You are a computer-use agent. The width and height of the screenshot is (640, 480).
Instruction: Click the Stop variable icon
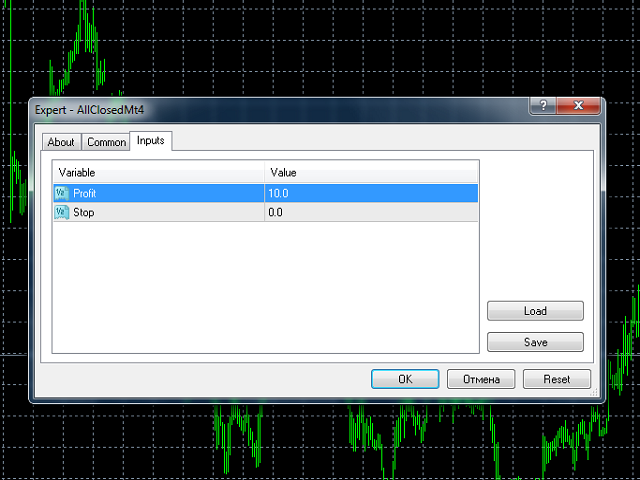tap(62, 212)
